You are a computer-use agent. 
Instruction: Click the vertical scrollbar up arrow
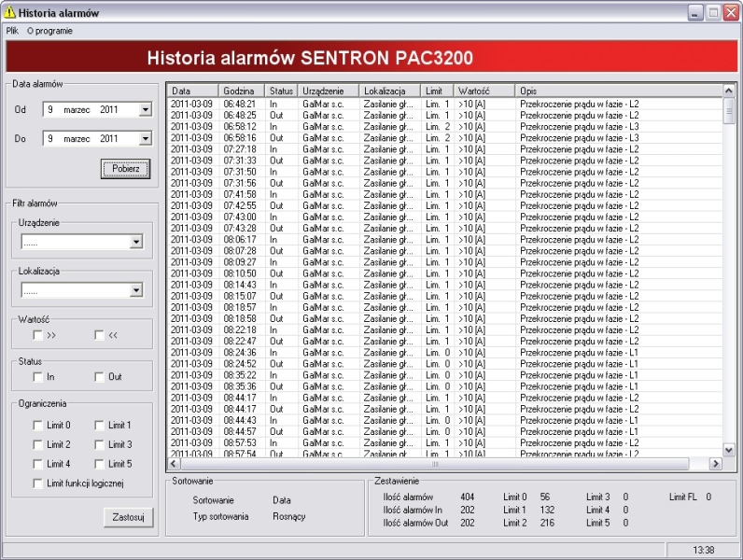[x=729, y=91]
